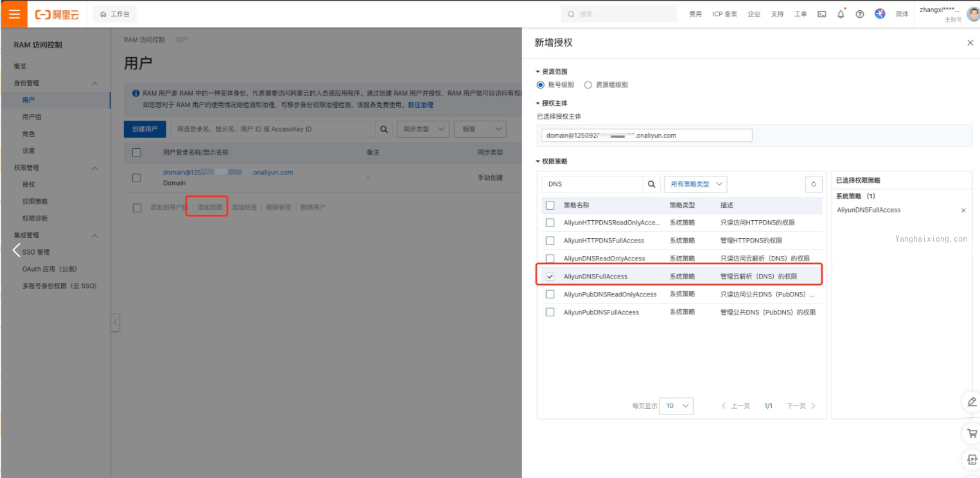Open the notifications bell

coord(841,14)
